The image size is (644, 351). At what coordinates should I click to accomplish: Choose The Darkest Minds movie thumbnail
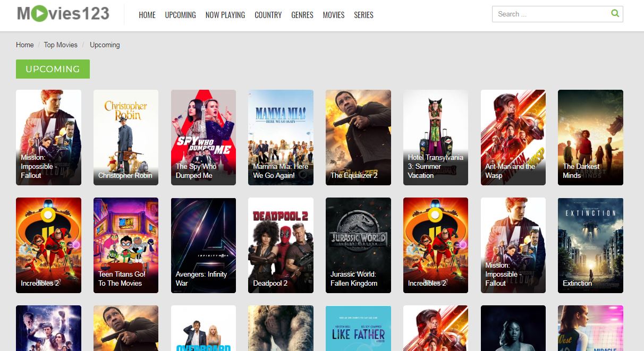(590, 137)
